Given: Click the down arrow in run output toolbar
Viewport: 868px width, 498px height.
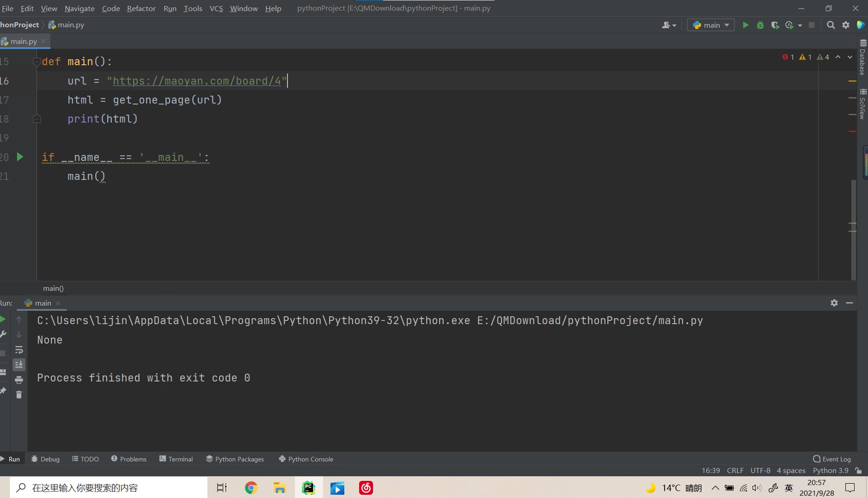Looking at the screenshot, I should (x=19, y=334).
